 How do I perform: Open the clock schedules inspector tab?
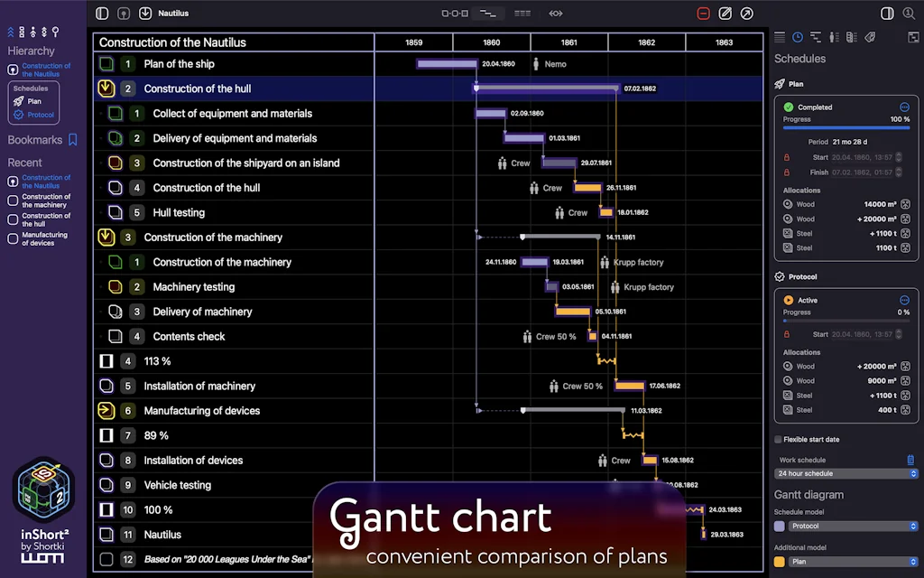[798, 37]
